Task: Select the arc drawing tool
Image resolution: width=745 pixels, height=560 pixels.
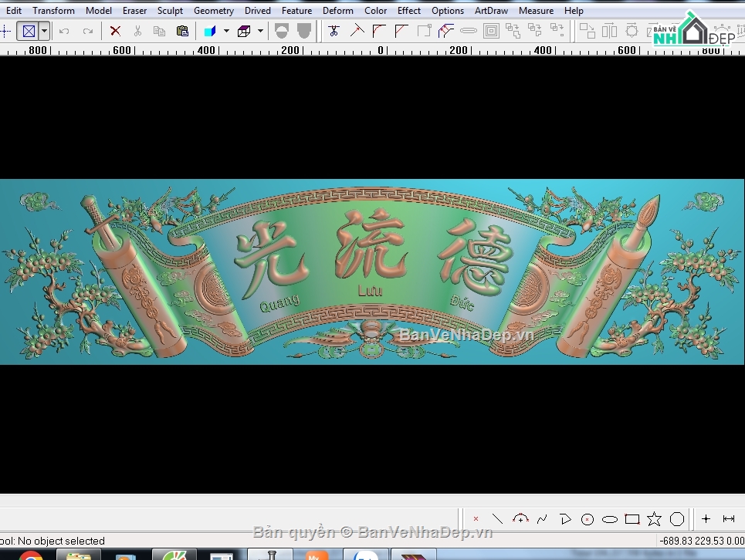Action: click(x=520, y=518)
